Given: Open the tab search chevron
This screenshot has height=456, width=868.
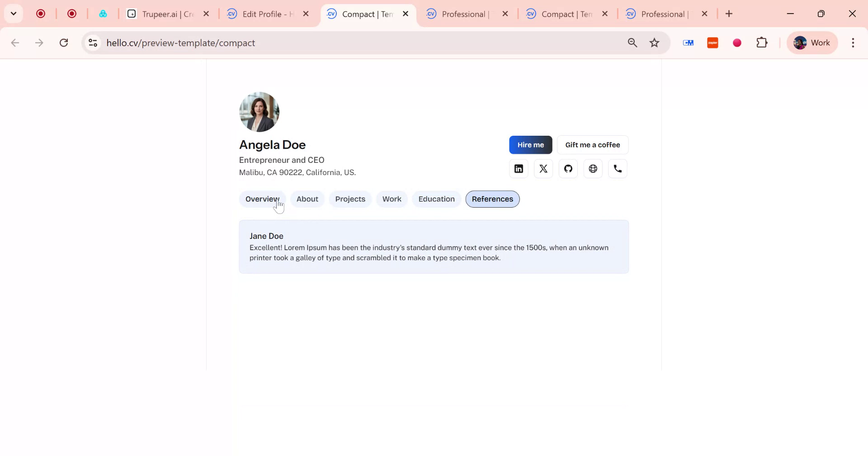Looking at the screenshot, I should click(x=13, y=14).
